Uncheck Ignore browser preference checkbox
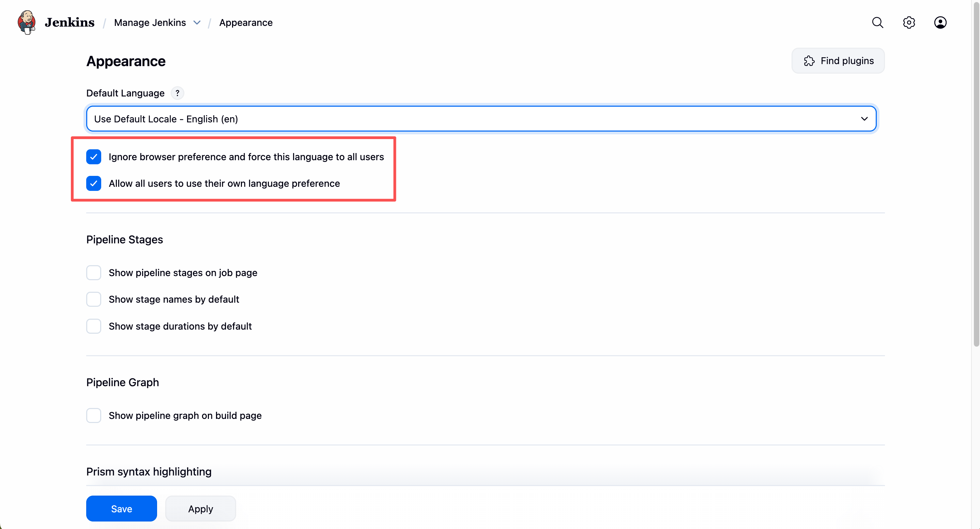 coord(94,157)
